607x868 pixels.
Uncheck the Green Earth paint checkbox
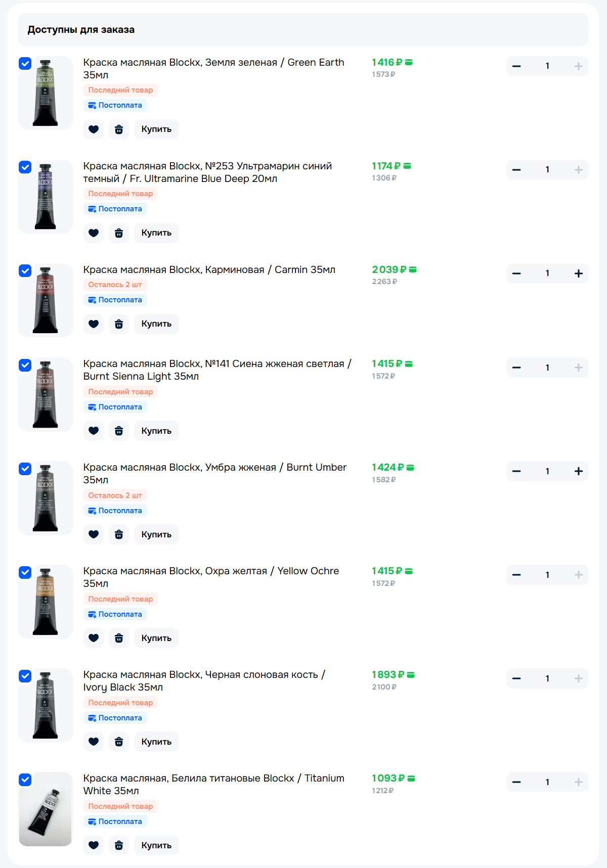coord(25,63)
